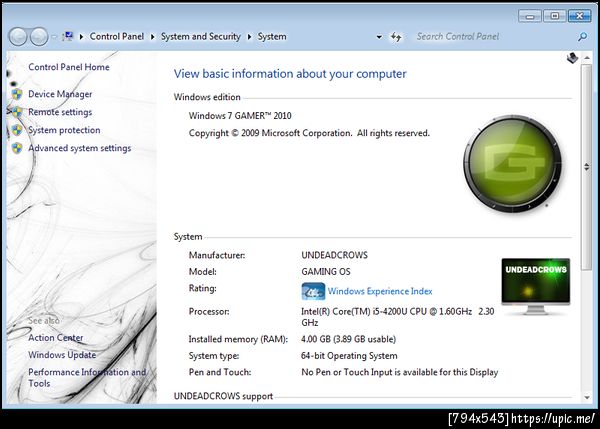The image size is (600, 429).
Task: Click the 64-bit Operating System text
Action: 349,356
